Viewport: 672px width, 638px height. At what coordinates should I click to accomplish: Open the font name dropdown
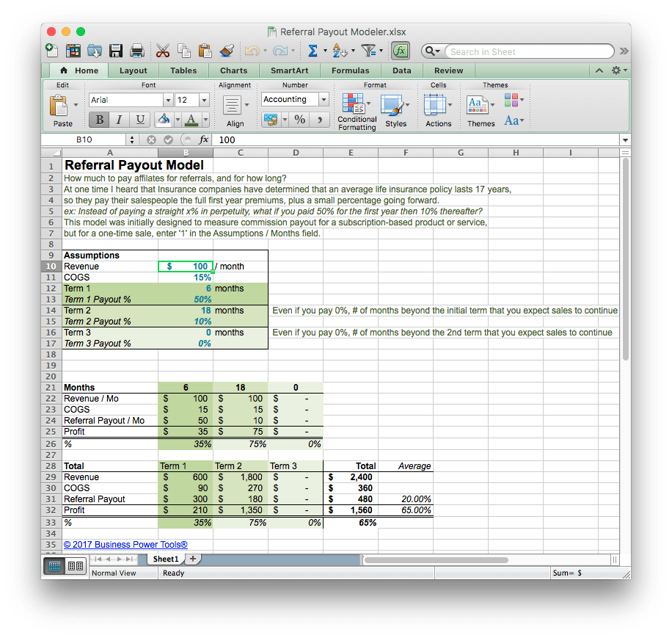pyautogui.click(x=169, y=100)
